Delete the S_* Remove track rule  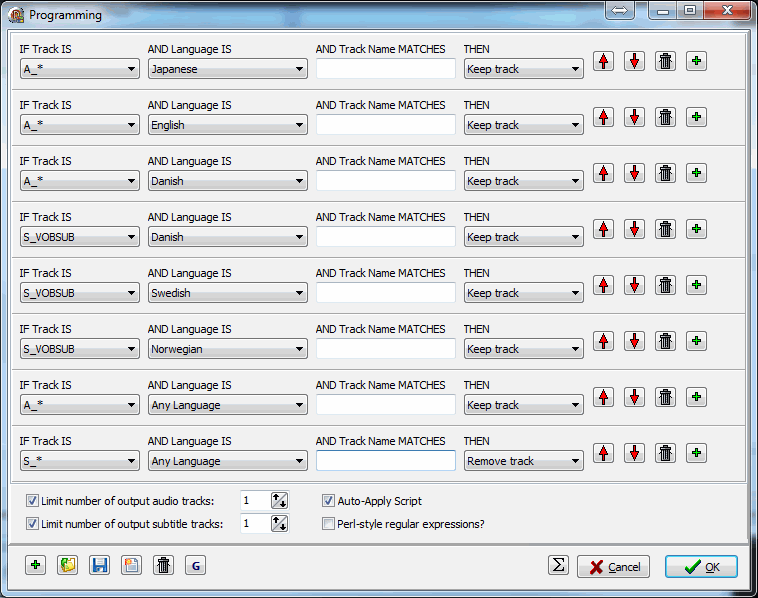click(665, 453)
